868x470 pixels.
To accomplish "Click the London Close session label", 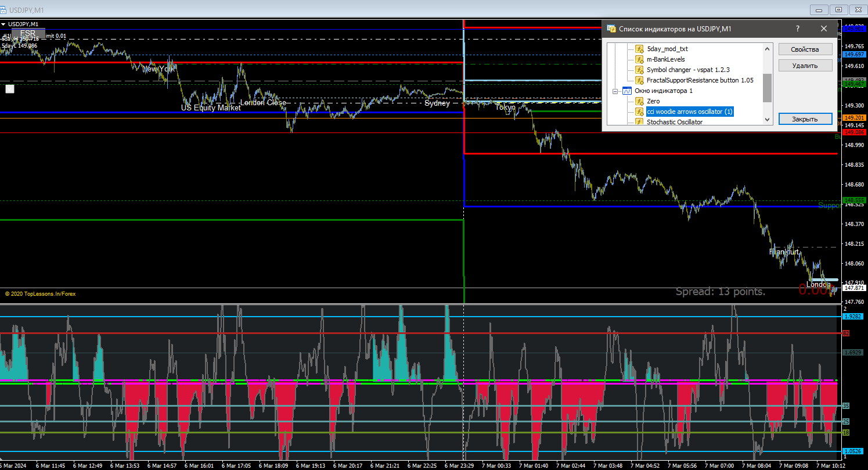I will point(263,102).
